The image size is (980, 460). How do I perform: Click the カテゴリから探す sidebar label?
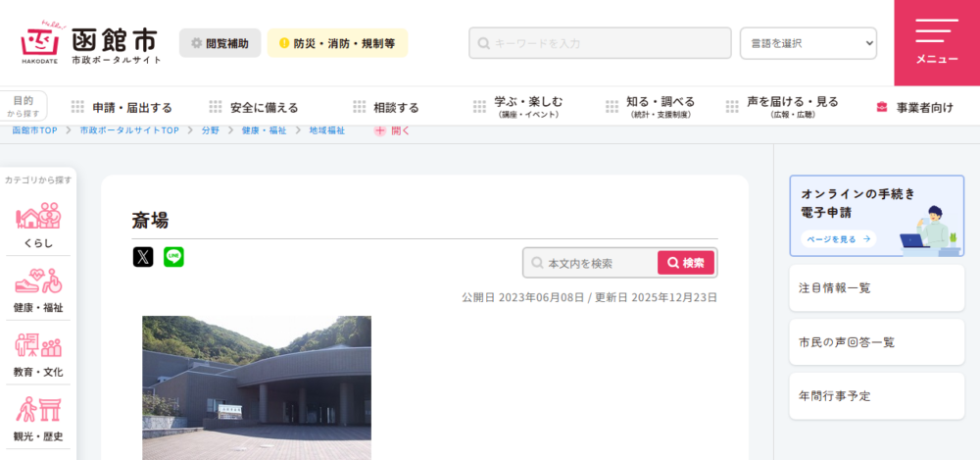click(38, 180)
